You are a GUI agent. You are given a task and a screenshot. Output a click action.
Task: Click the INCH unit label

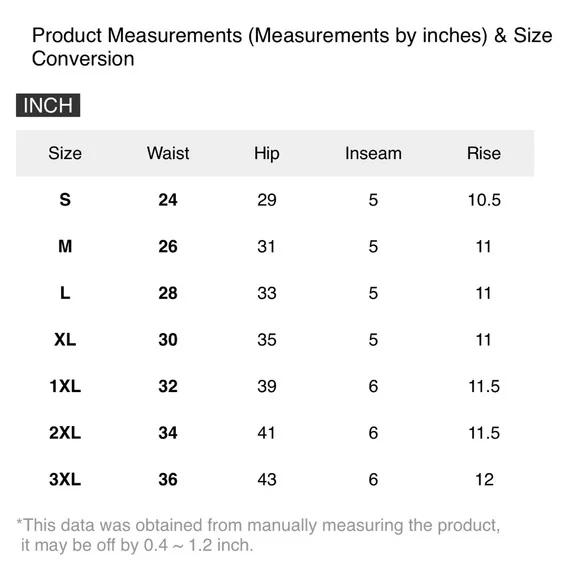48,105
